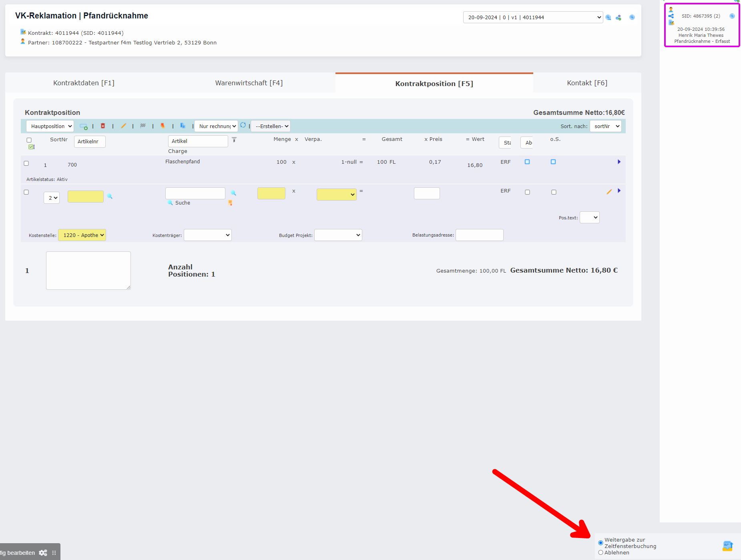Open the Kostenstelle 1220 Apotheke dropdown
This screenshot has width=741, height=560.
(x=82, y=235)
